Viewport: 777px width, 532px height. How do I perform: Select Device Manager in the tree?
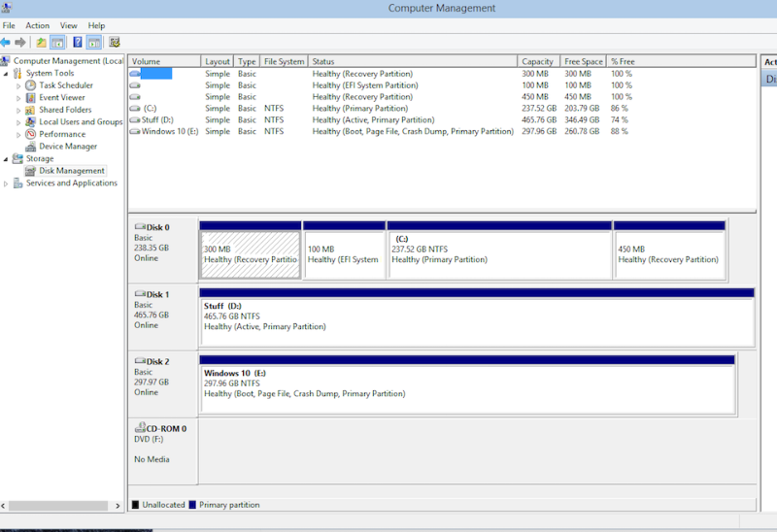tap(68, 147)
